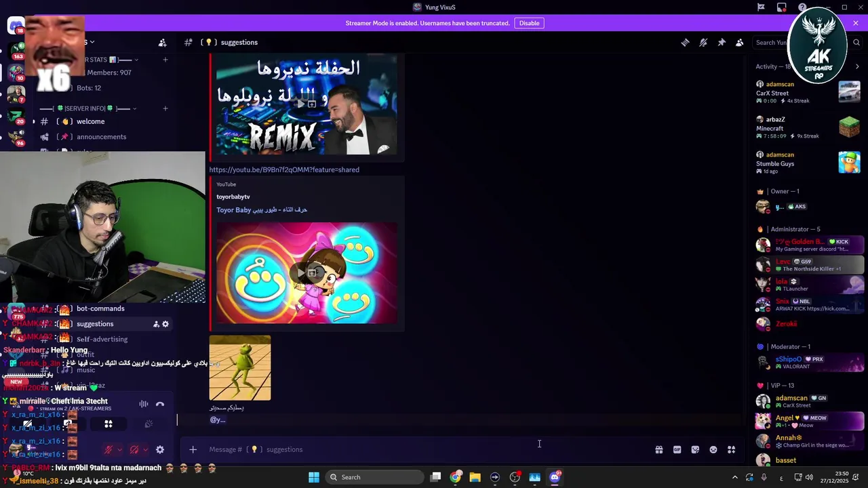
Task: Toggle microphone mute in user panel
Action: click(108, 449)
